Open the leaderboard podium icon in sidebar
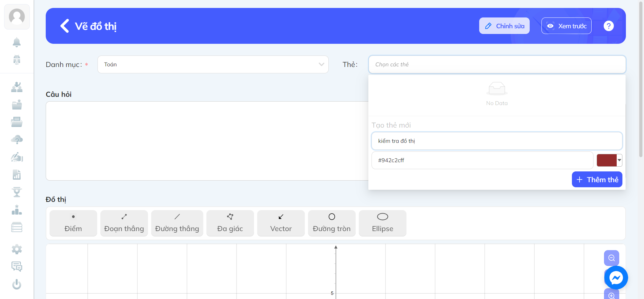 pos(17,210)
